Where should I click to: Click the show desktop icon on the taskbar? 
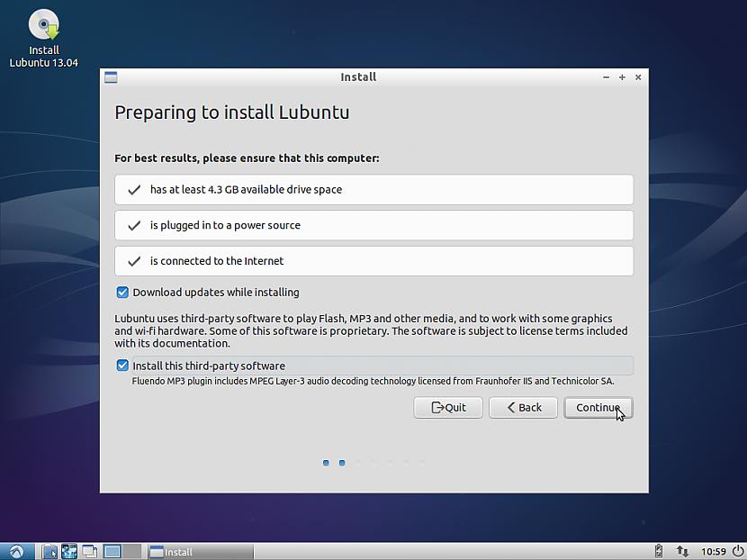coord(89,551)
